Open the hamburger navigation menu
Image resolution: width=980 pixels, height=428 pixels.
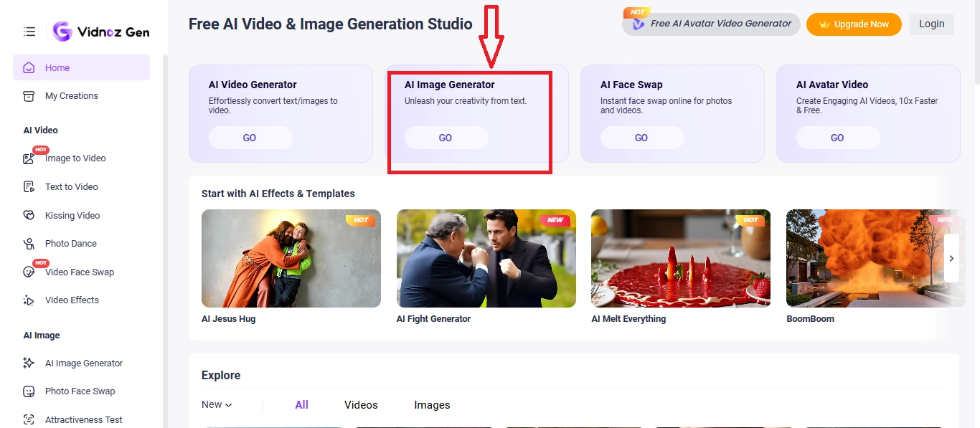point(29,31)
